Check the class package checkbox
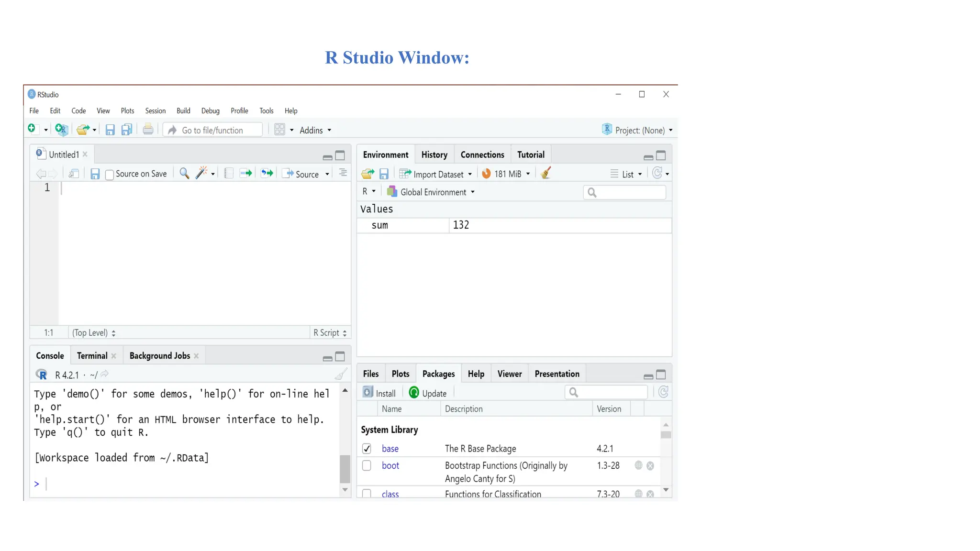The height and width of the screenshot is (551, 980). [x=367, y=494]
